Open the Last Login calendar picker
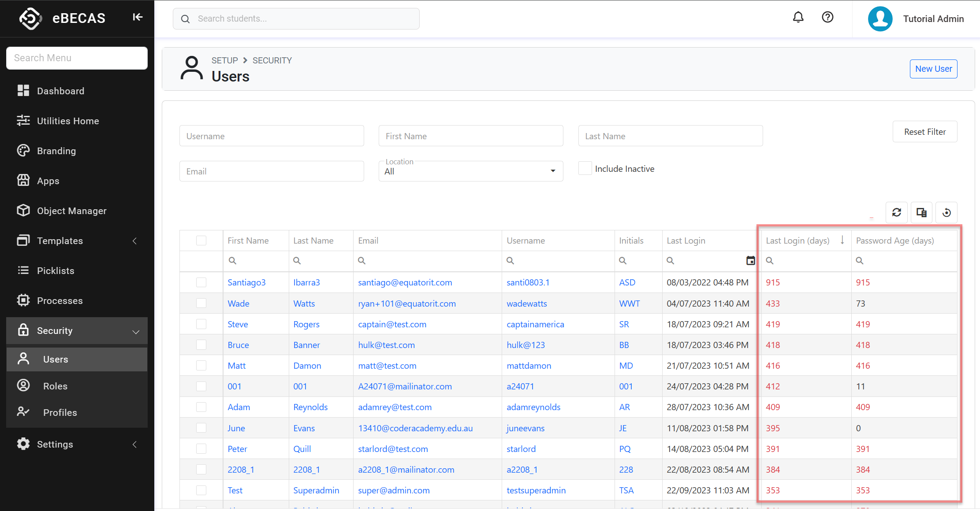The height and width of the screenshot is (511, 980). click(x=750, y=261)
